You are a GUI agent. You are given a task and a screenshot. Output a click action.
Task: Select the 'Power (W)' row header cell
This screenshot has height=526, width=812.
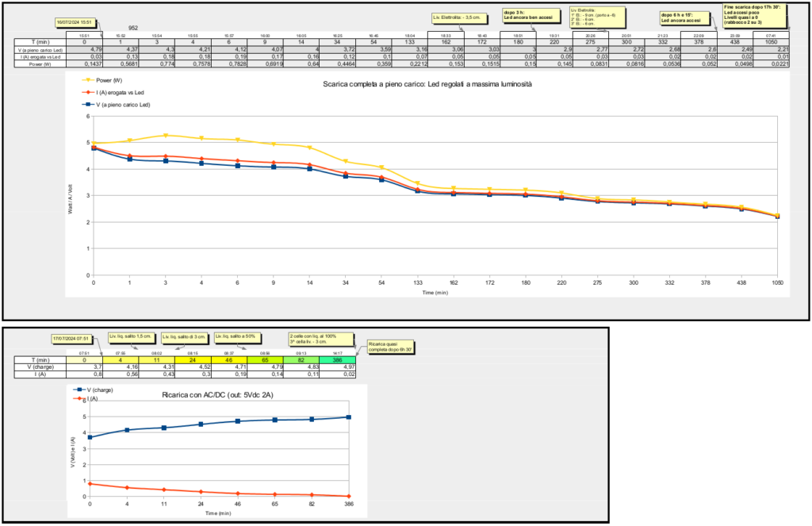coord(40,63)
